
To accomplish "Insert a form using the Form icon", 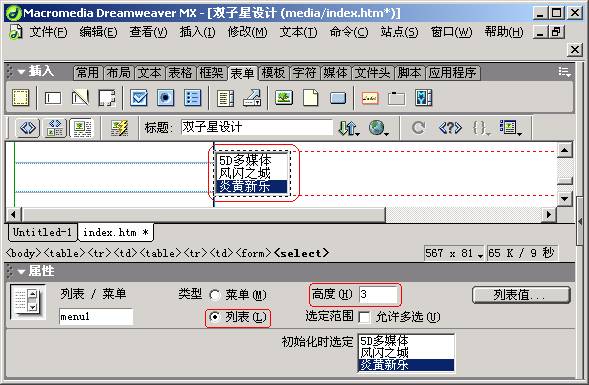I will point(20,98).
